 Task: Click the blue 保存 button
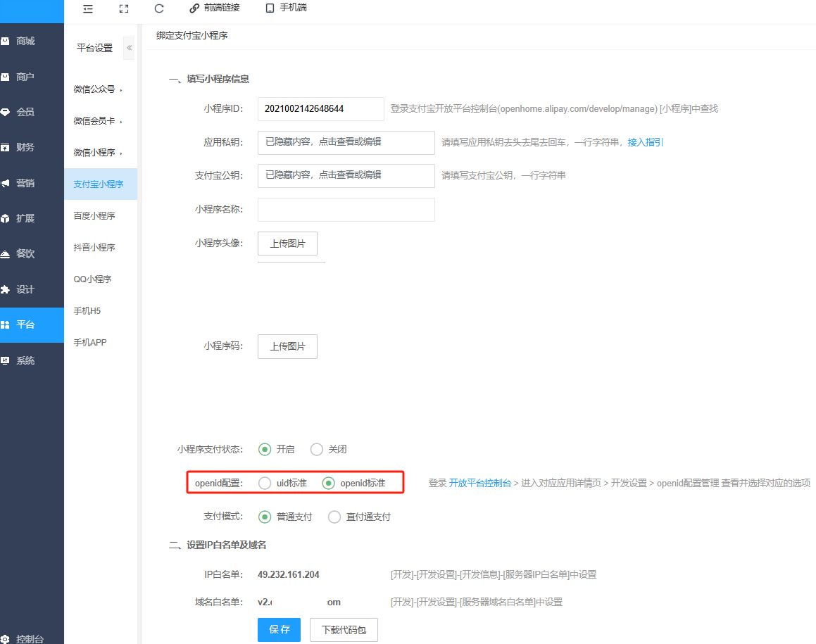(x=280, y=629)
